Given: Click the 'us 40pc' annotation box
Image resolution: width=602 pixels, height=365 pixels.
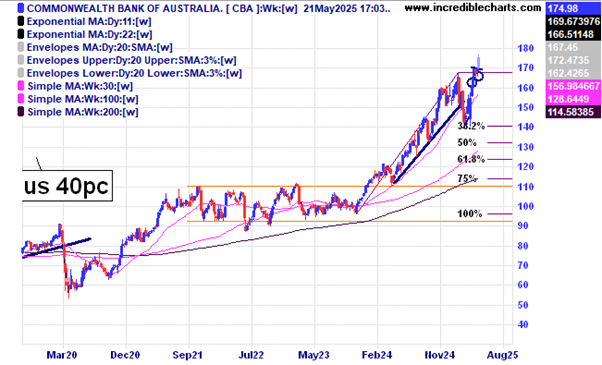Looking at the screenshot, I should coord(68,186).
